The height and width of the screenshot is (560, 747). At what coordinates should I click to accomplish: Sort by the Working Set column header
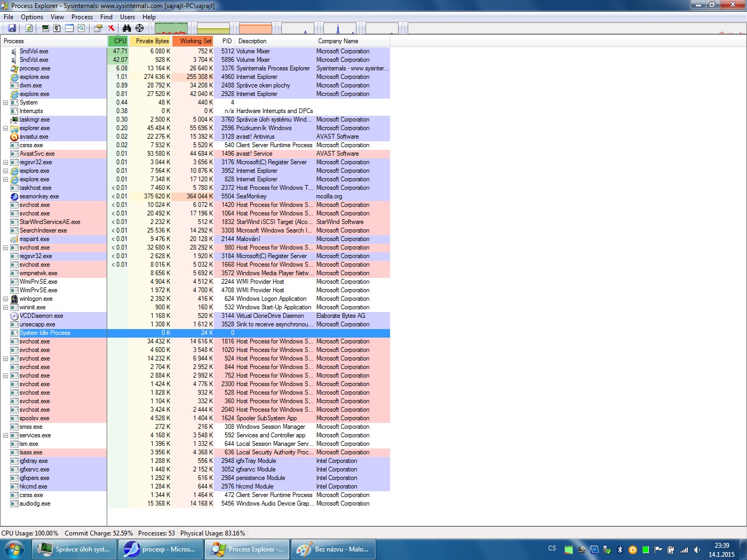[x=193, y=41]
